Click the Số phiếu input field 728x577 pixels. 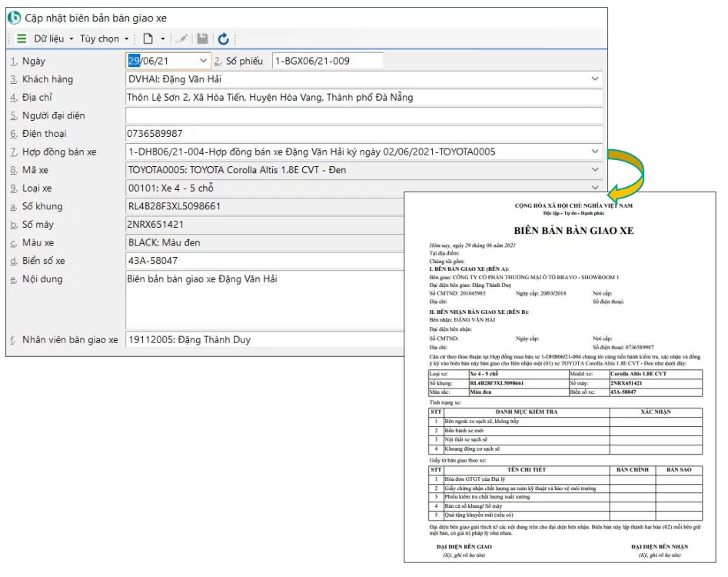(327, 61)
